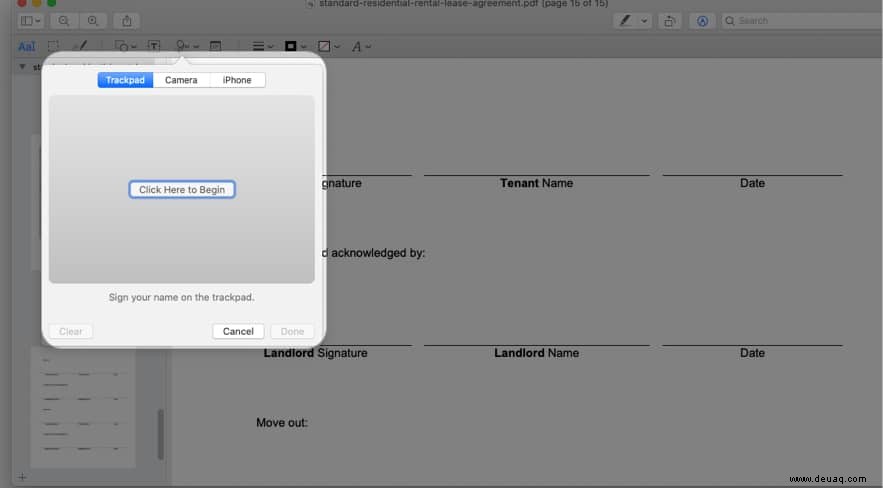Select the page thumbnail in sidebar
Viewport: 883px width, 488px height.
point(83,408)
